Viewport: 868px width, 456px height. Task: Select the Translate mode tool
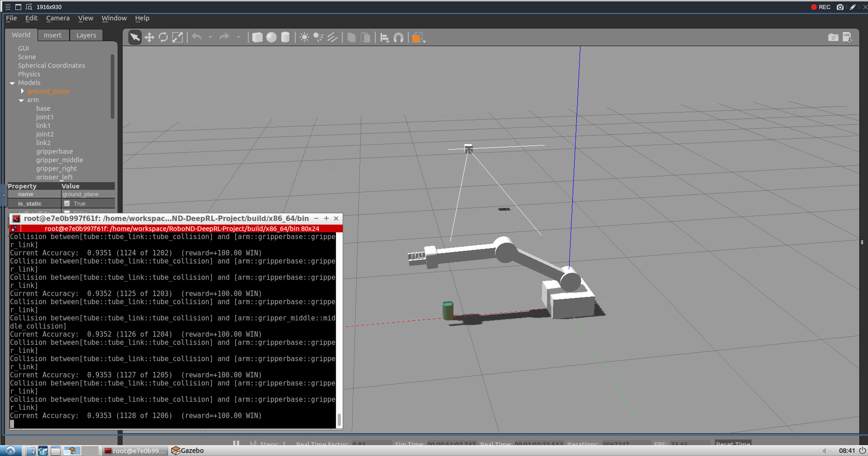(149, 38)
